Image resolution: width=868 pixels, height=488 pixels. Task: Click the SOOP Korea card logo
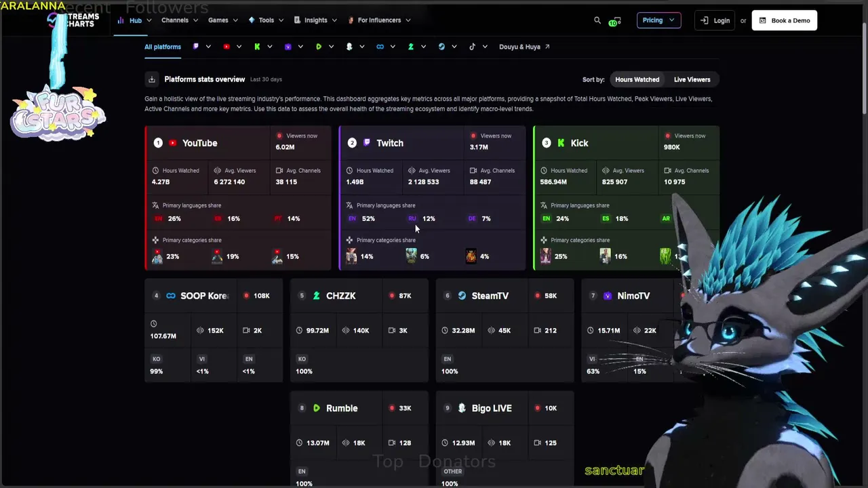click(171, 296)
